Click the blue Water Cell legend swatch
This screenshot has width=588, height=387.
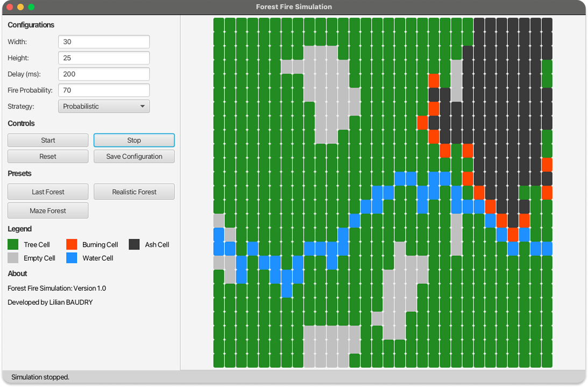coord(72,258)
